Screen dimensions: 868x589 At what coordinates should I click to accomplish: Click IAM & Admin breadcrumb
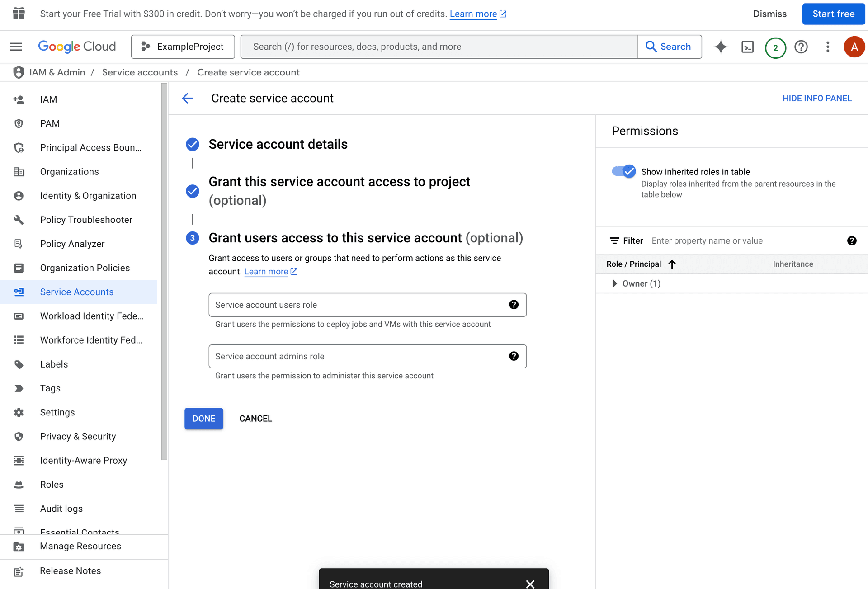57,72
